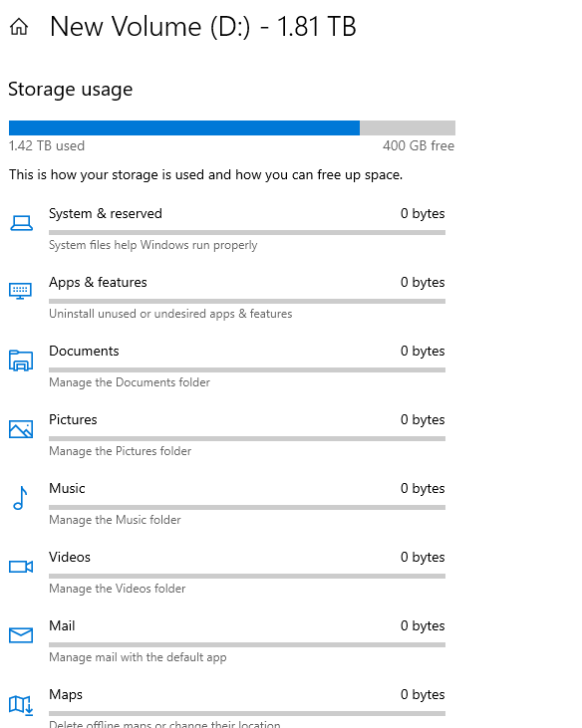Click the Videos camera icon
Screen dimensions: 582x728
(x=21, y=567)
